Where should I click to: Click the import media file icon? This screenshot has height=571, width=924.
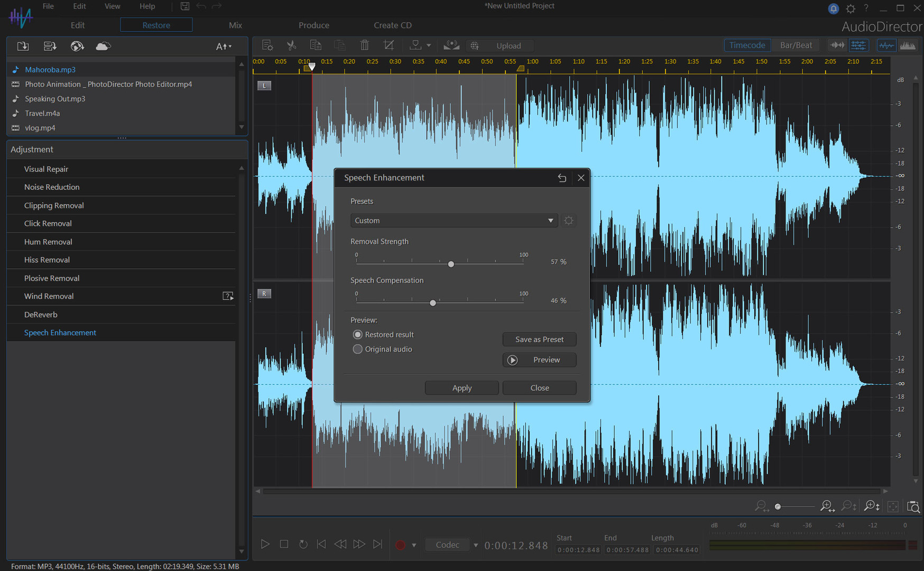[x=23, y=46]
